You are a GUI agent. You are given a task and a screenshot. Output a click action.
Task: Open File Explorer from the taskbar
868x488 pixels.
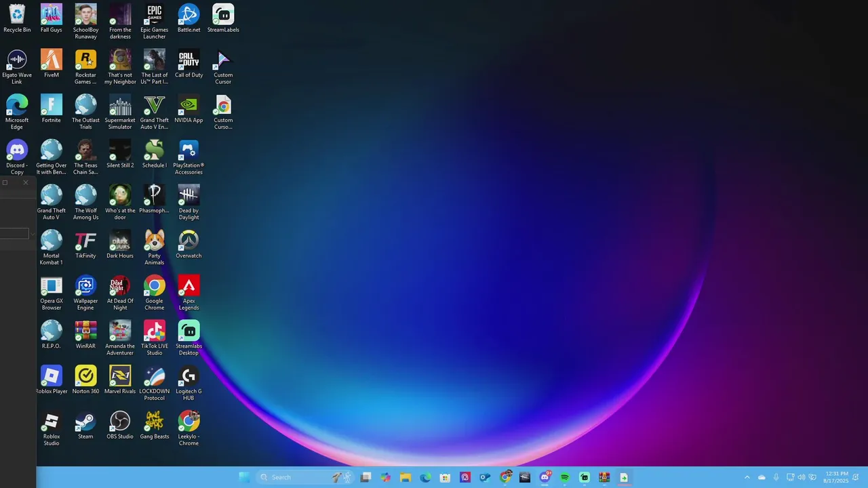[406, 477]
